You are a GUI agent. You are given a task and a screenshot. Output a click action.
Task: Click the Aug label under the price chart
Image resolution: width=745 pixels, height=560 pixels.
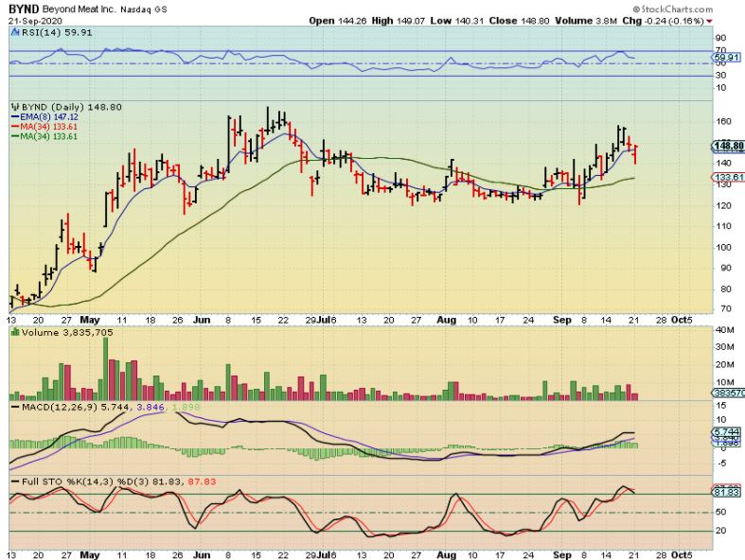click(446, 320)
